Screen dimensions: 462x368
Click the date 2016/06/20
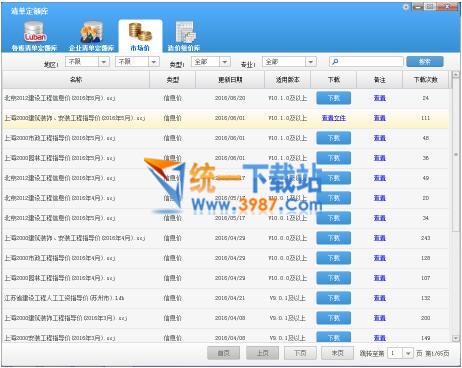tap(230, 98)
